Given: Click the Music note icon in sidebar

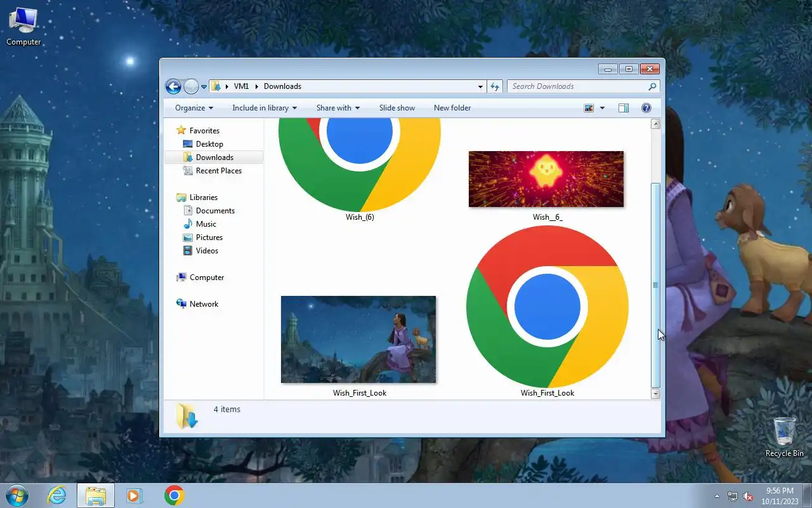Looking at the screenshot, I should click(x=188, y=224).
